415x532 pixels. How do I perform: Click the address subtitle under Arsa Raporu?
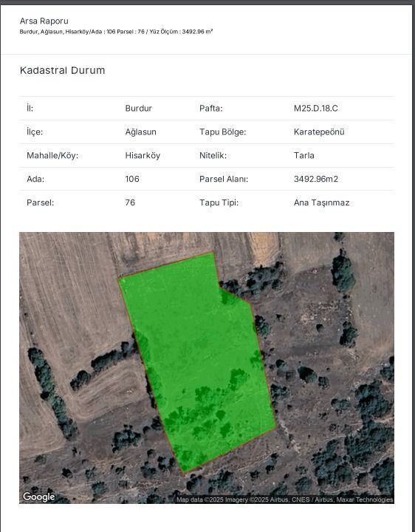point(116,32)
